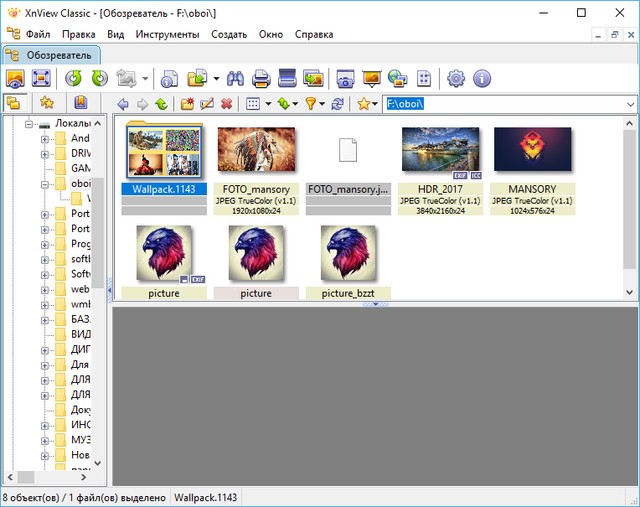Click the fullscreen view icon
Viewport: 640px width, 507px height.
pos(41,78)
